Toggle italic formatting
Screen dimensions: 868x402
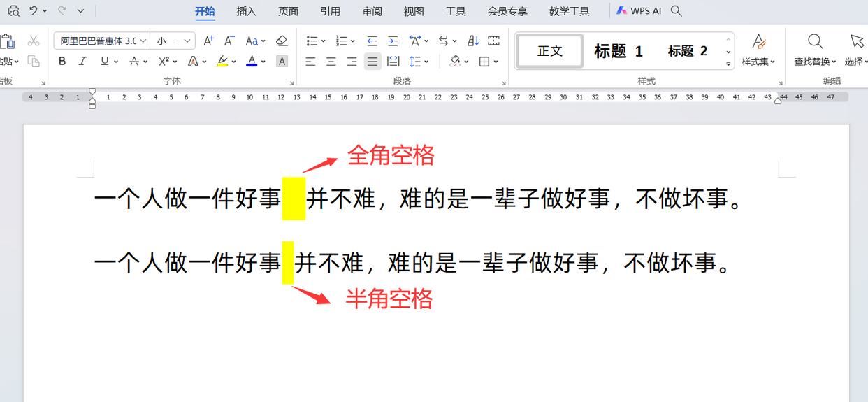click(x=82, y=62)
